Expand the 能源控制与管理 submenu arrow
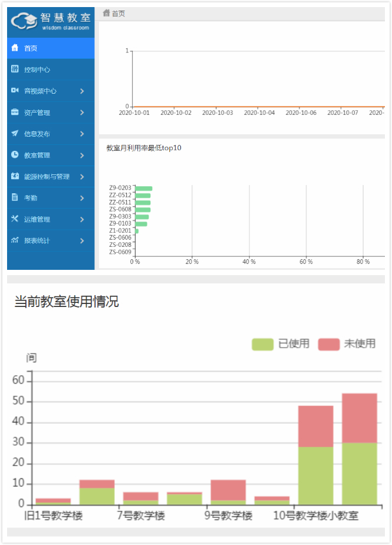This screenshot has height=545, width=392. tap(82, 177)
